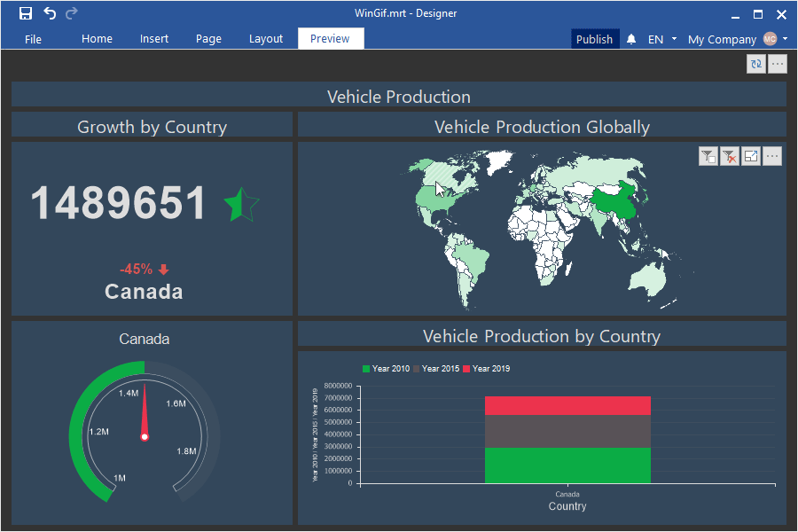Open the dashboard more-options ellipsis button

[777, 64]
